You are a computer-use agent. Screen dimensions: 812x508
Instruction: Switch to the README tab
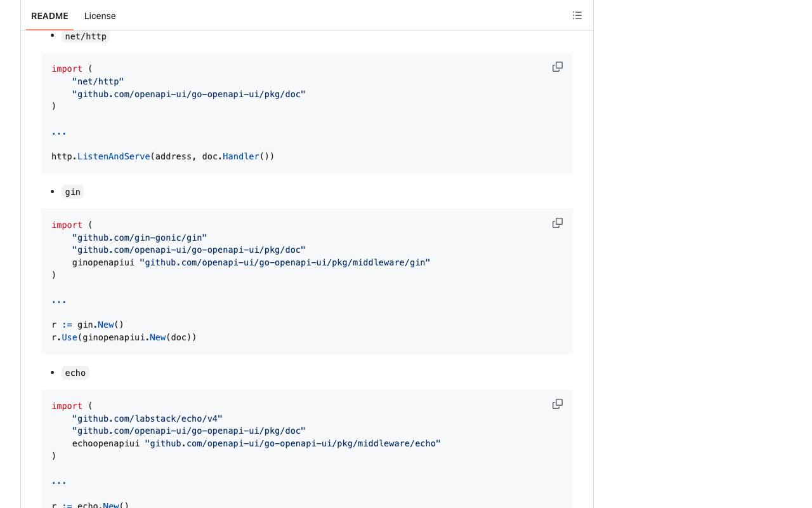click(x=49, y=16)
